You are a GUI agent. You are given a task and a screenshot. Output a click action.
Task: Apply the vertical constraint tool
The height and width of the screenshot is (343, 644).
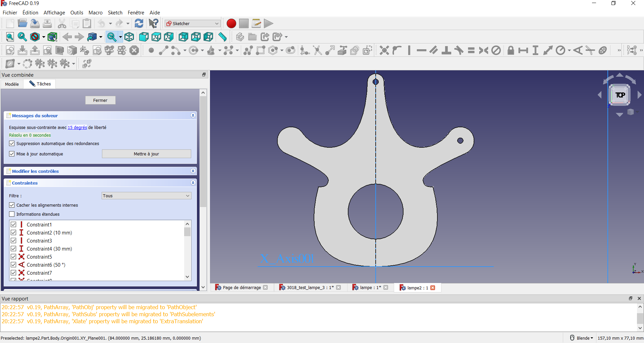click(409, 50)
